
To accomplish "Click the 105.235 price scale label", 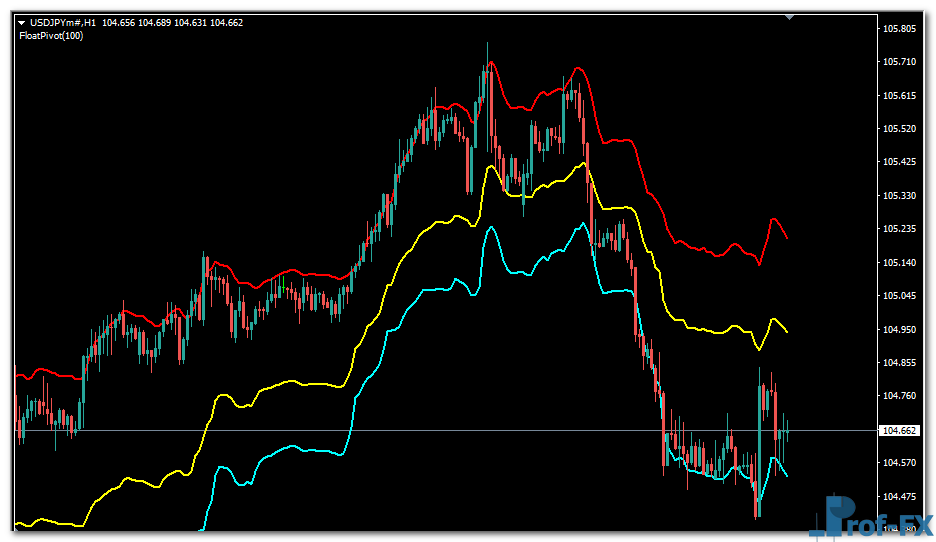I will (900, 229).
